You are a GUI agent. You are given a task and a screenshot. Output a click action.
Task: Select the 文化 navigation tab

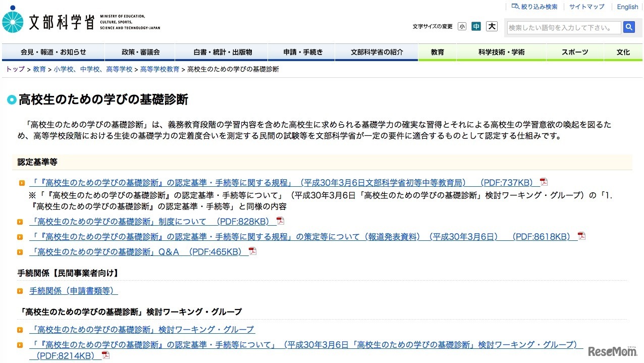623,52
